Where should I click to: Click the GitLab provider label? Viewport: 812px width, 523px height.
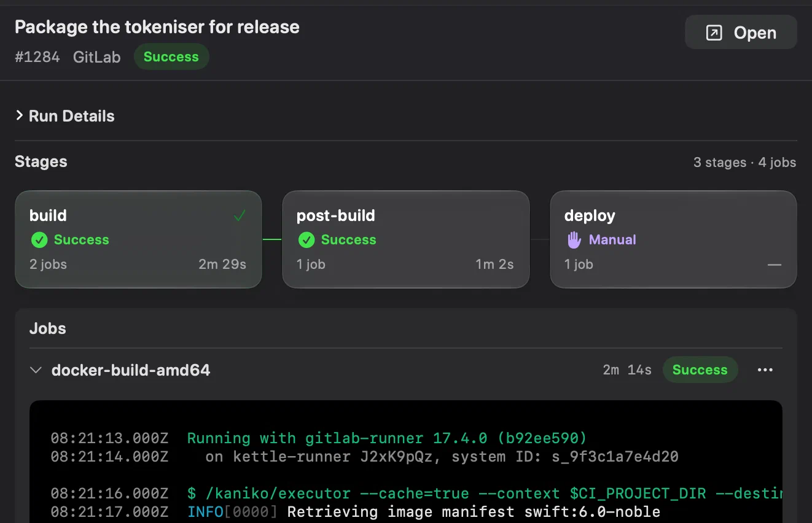97,57
